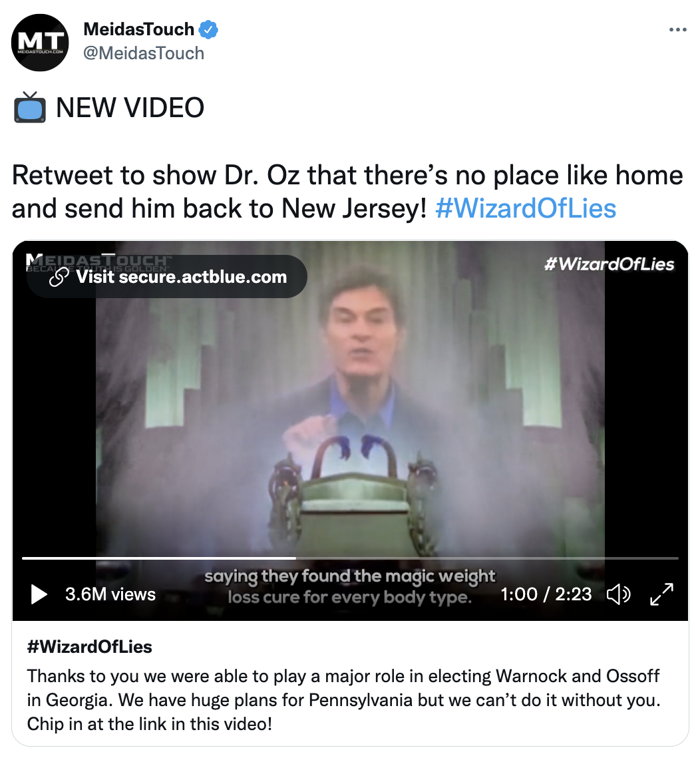The image size is (700, 760).
Task: Play the Dr. Oz video
Action: pyautogui.click(x=39, y=594)
